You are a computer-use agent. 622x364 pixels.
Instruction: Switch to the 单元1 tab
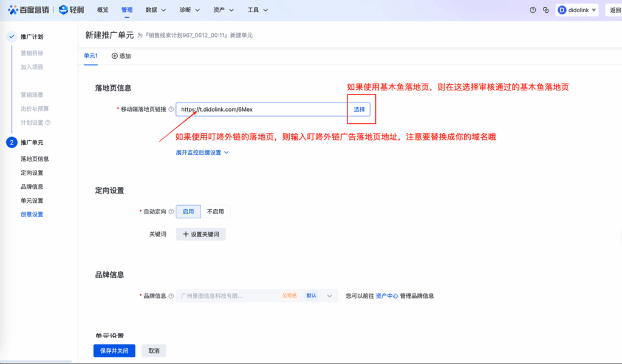click(x=91, y=56)
